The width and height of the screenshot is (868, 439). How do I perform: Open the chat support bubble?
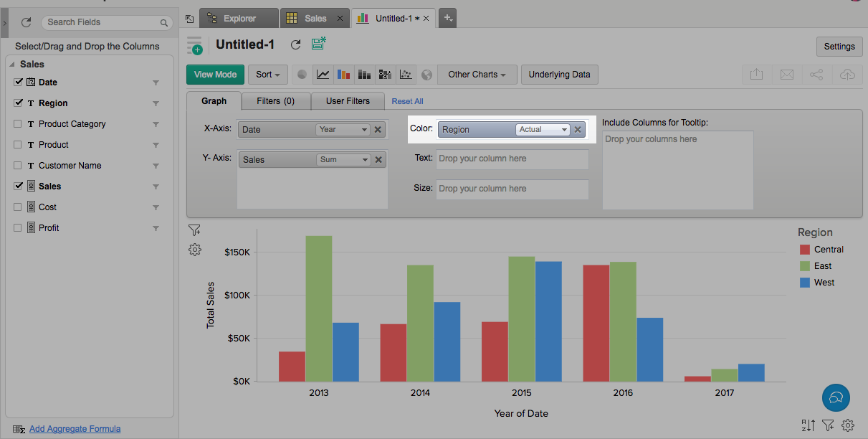coord(836,397)
